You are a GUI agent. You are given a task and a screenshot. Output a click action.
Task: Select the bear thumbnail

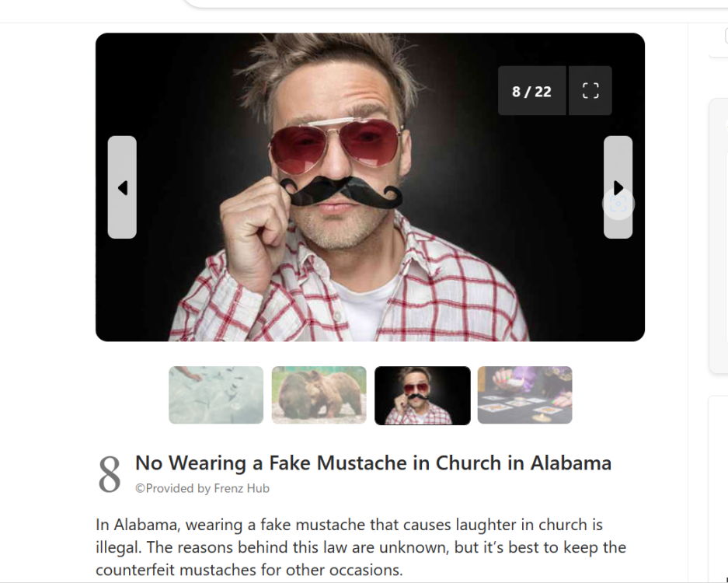point(319,395)
